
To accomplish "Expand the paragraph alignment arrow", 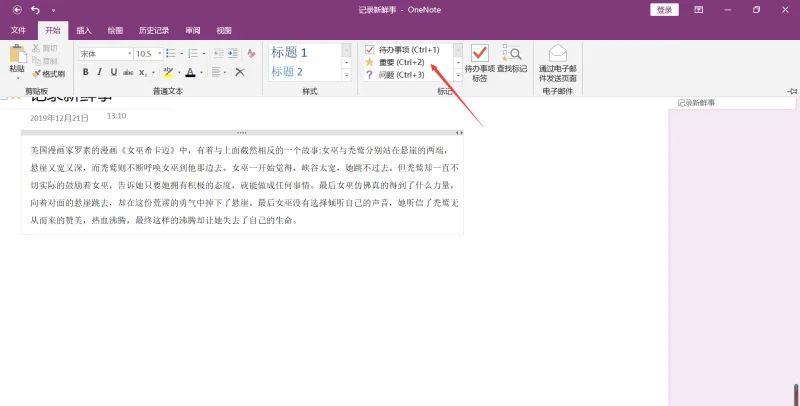I will (x=225, y=72).
